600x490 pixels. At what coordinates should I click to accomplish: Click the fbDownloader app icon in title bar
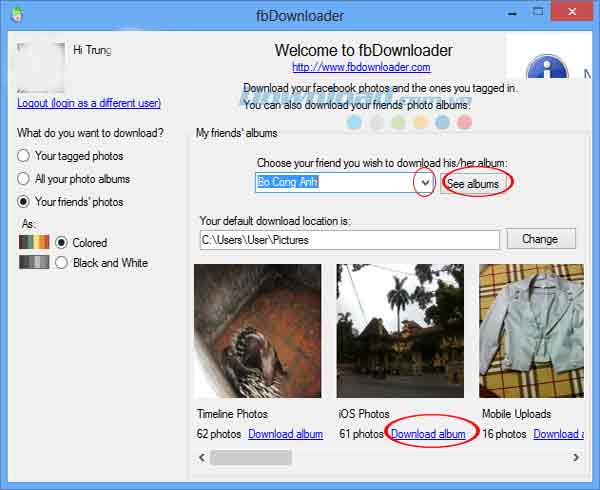[19, 15]
